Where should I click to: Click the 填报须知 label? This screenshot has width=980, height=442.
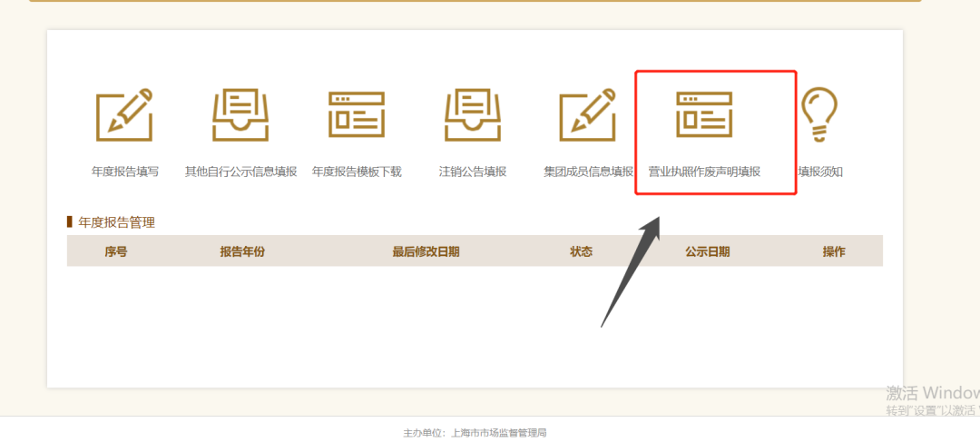(820, 172)
